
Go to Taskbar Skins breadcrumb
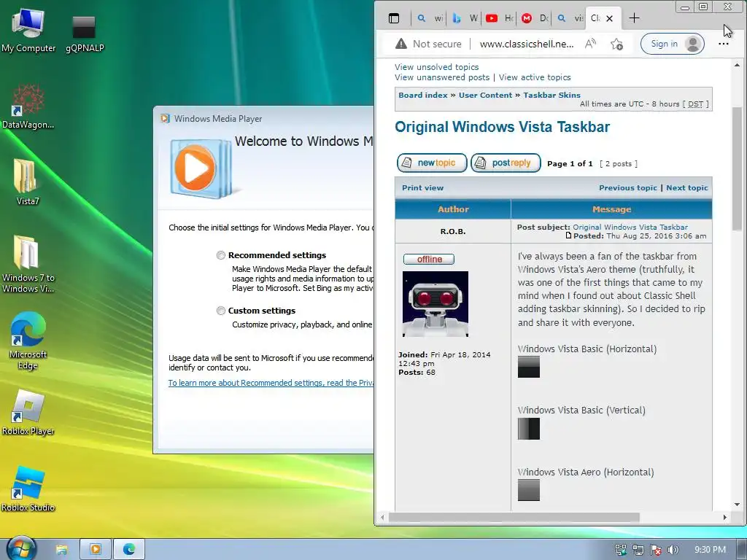coord(551,95)
